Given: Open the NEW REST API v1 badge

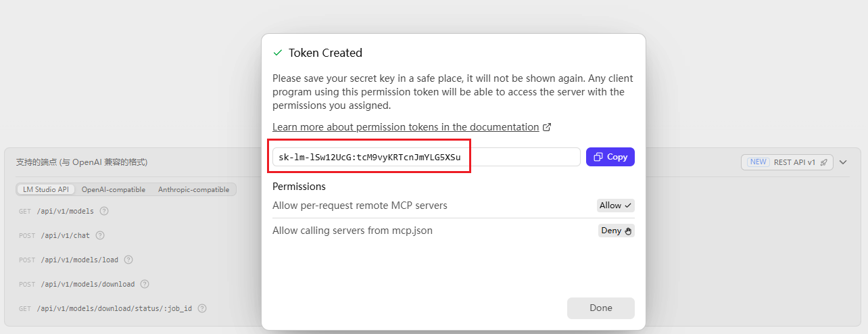Looking at the screenshot, I should (x=787, y=162).
